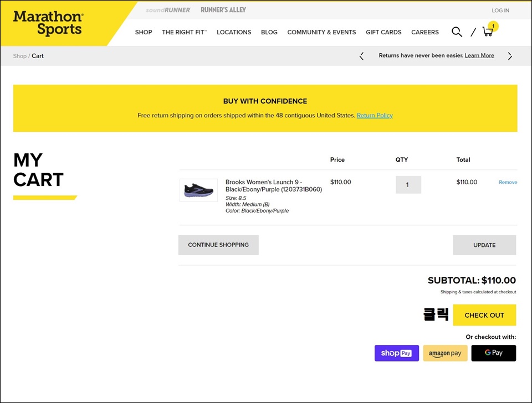This screenshot has height=403, width=532.
Task: Go to Gift Cards page
Action: coord(383,32)
